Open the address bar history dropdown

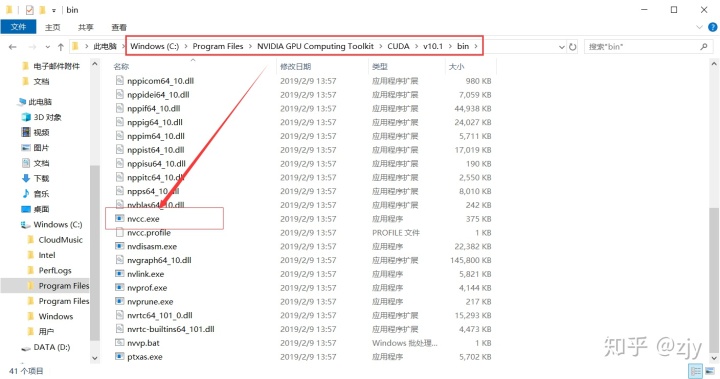click(x=562, y=47)
